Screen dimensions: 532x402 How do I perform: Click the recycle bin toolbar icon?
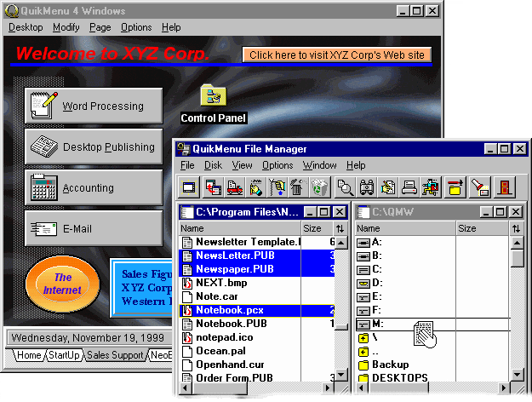(x=319, y=187)
